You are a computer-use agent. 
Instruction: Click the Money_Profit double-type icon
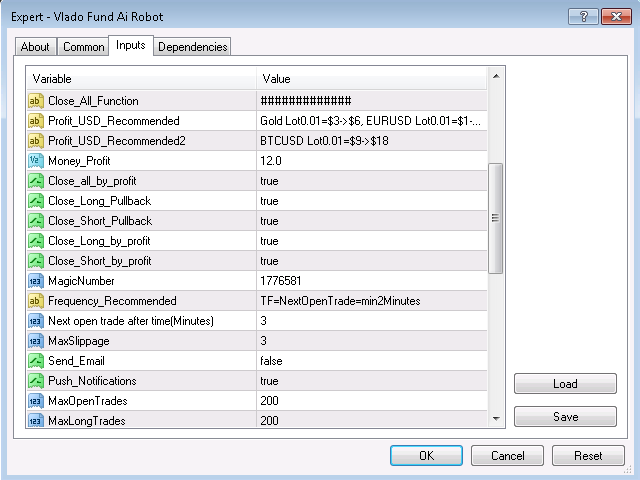click(36, 161)
